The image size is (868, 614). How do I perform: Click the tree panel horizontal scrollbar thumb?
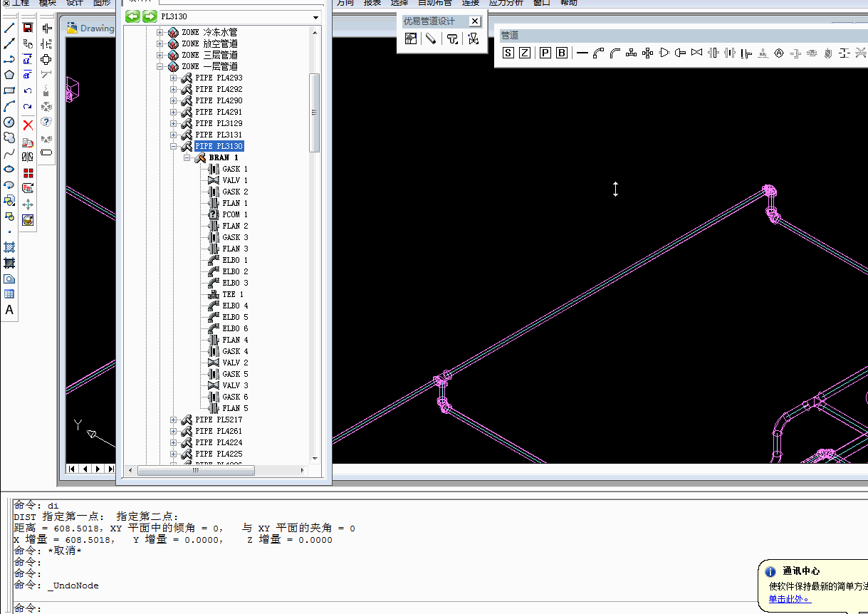[196, 471]
